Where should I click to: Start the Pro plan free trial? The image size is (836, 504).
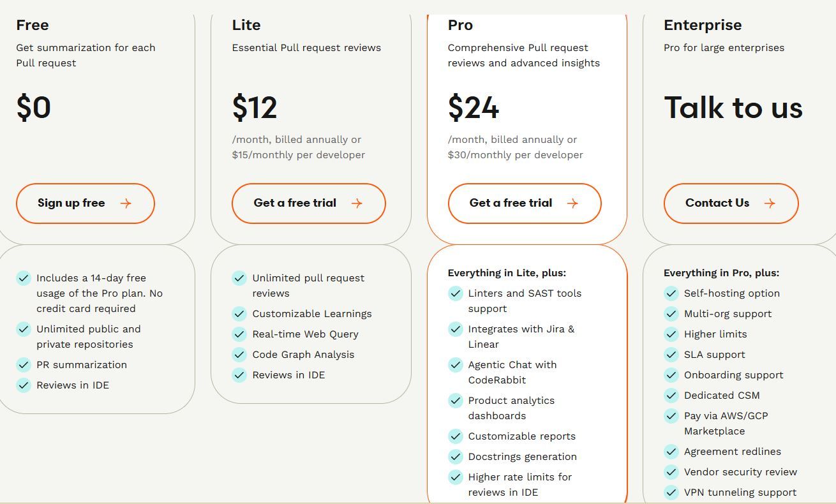click(x=525, y=204)
